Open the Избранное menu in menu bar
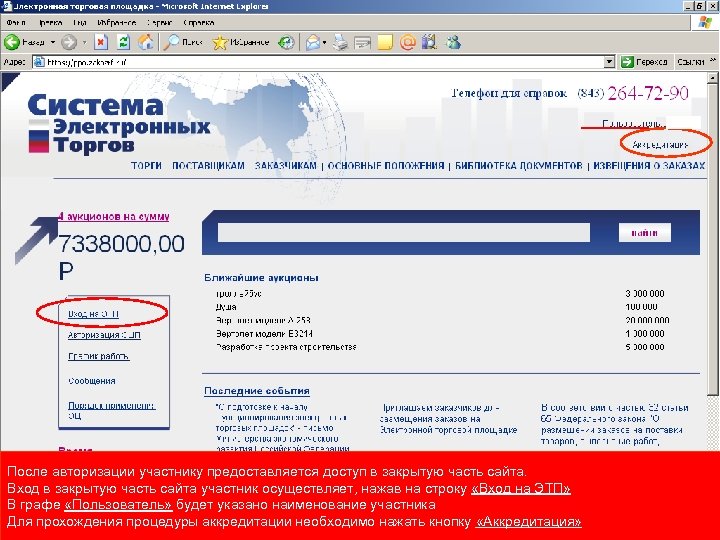Viewport: 720px width, 540px height. pyautogui.click(x=117, y=22)
